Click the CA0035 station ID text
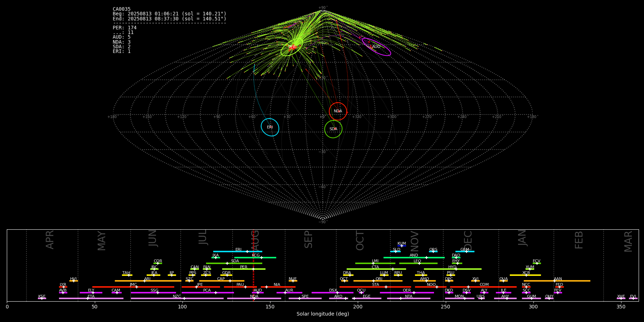Screen dimensions: 644x322 click(x=122, y=9)
